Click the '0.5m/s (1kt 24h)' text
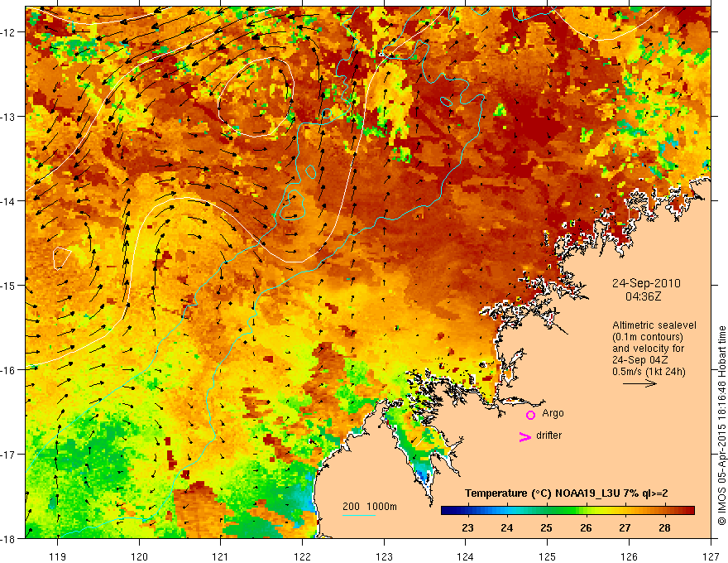 (649, 371)
